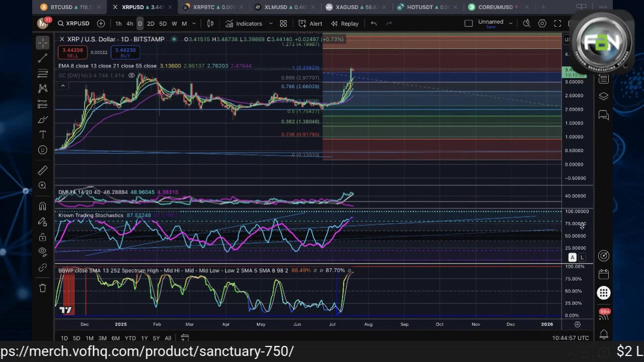Click the undo arrow
This screenshot has height=362, width=644.
[373, 24]
